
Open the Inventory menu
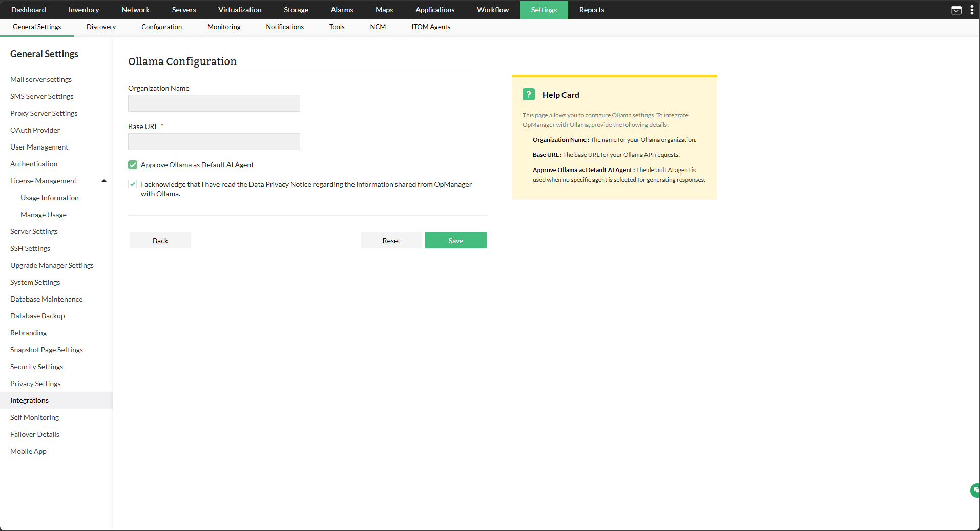(x=84, y=10)
